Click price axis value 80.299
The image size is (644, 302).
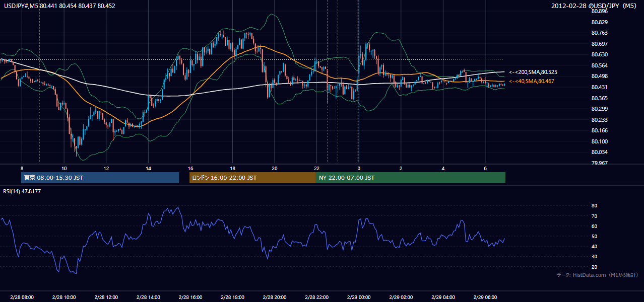click(600, 109)
